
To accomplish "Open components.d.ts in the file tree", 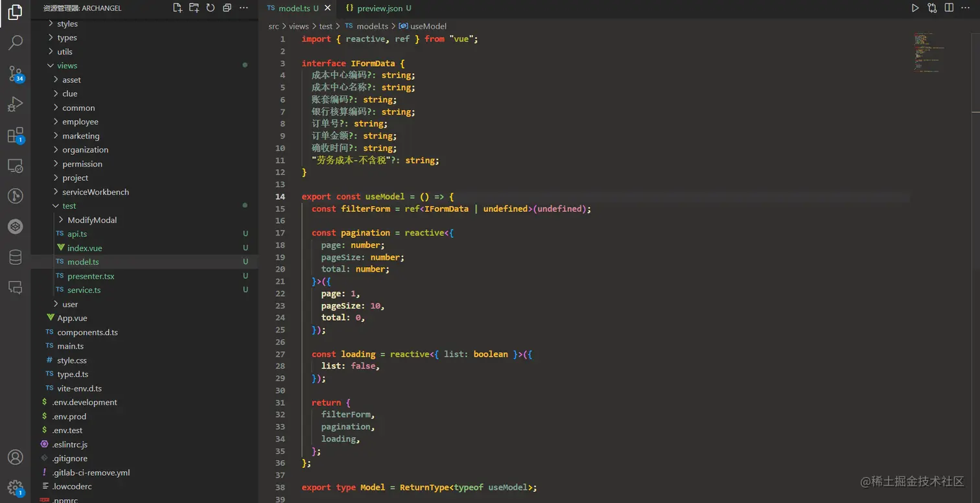I will [x=144, y=333].
